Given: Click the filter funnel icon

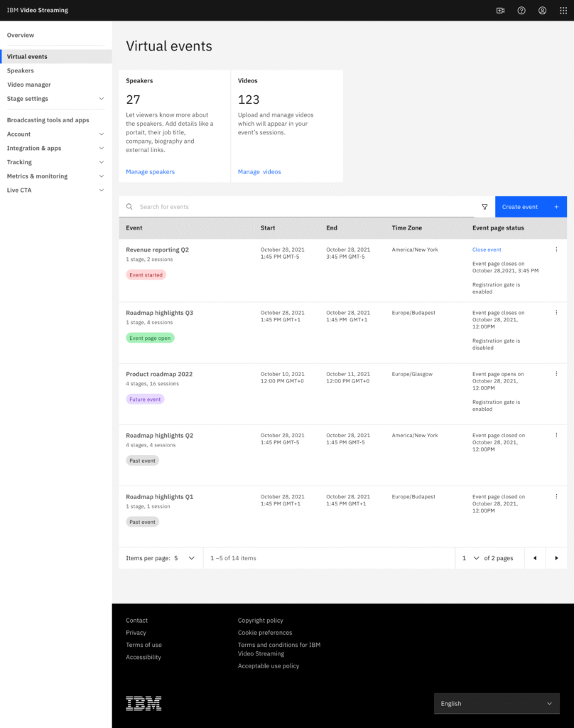Looking at the screenshot, I should pos(484,207).
